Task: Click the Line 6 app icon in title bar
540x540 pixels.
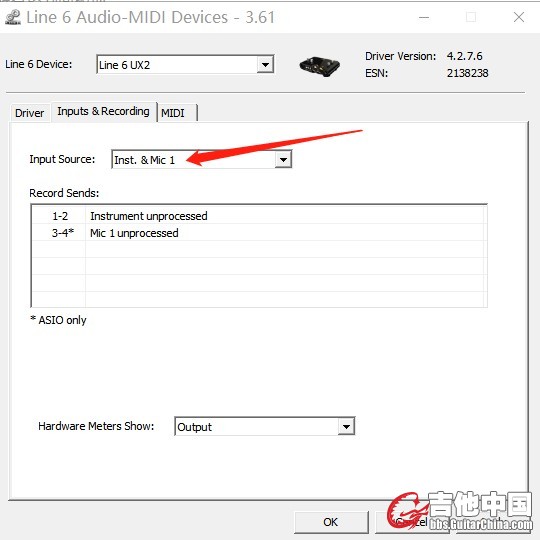Action: [x=13, y=18]
